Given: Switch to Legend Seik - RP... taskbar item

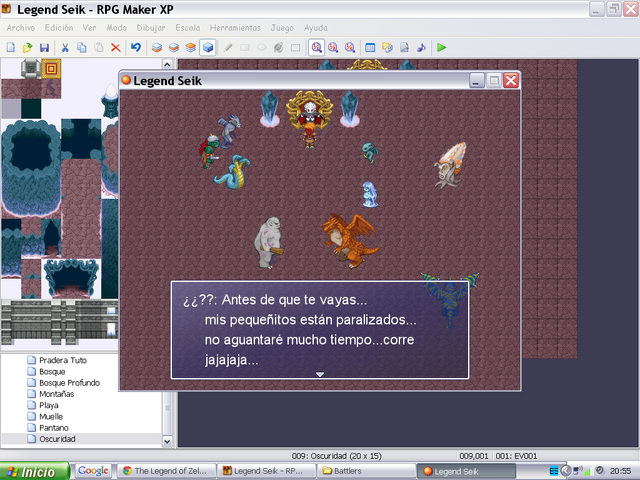Looking at the screenshot, I should 267,471.
